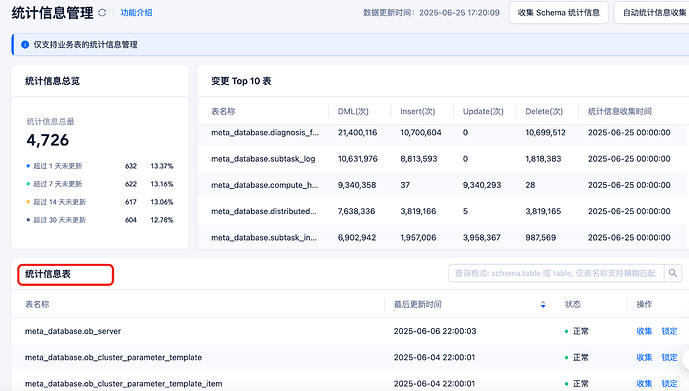
Task: Click the 正常 status of ob_server row
Action: [x=577, y=331]
